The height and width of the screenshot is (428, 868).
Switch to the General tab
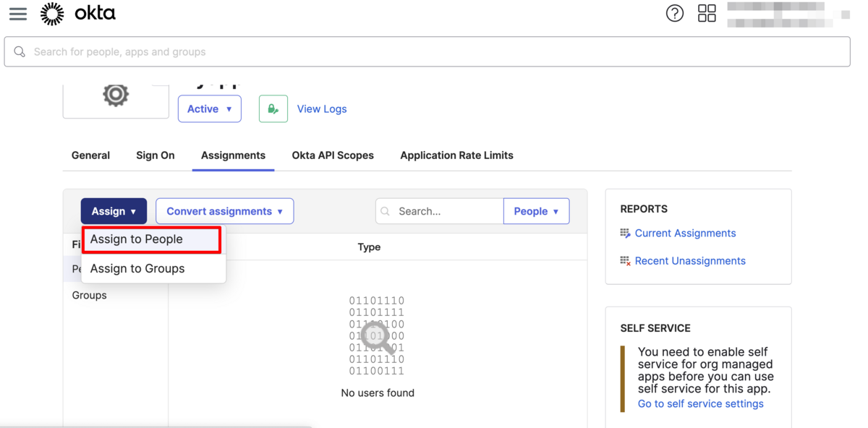click(x=90, y=155)
